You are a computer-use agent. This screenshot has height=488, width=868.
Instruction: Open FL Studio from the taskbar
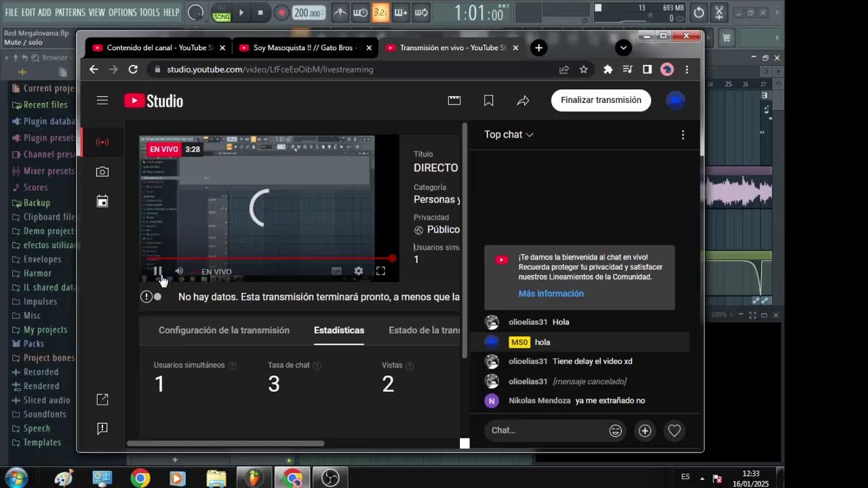pyautogui.click(x=255, y=478)
